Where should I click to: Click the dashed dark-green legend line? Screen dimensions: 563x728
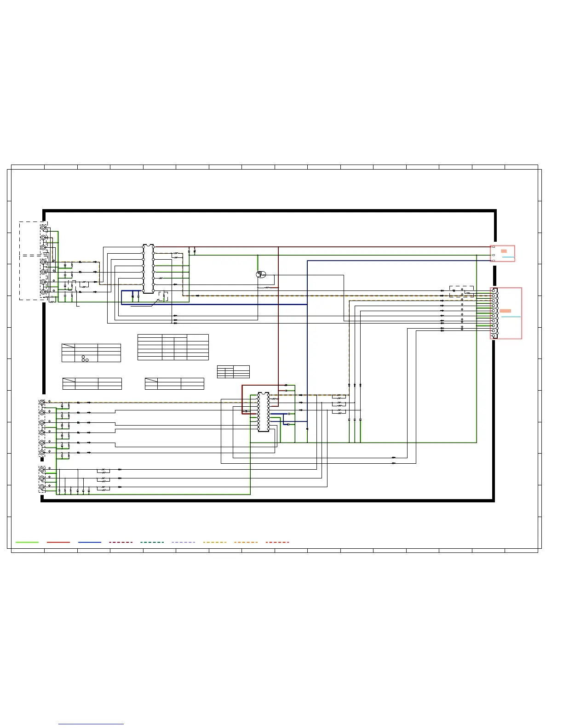click(152, 542)
